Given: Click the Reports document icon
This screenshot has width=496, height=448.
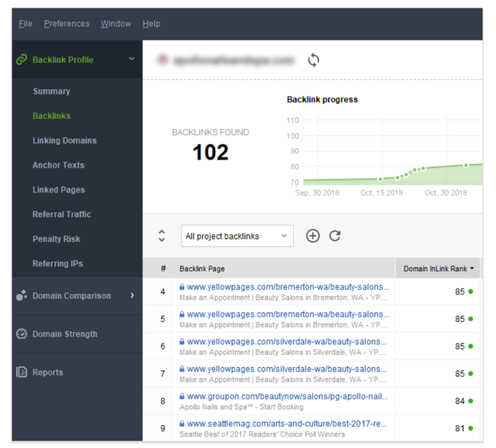Looking at the screenshot, I should (21, 372).
